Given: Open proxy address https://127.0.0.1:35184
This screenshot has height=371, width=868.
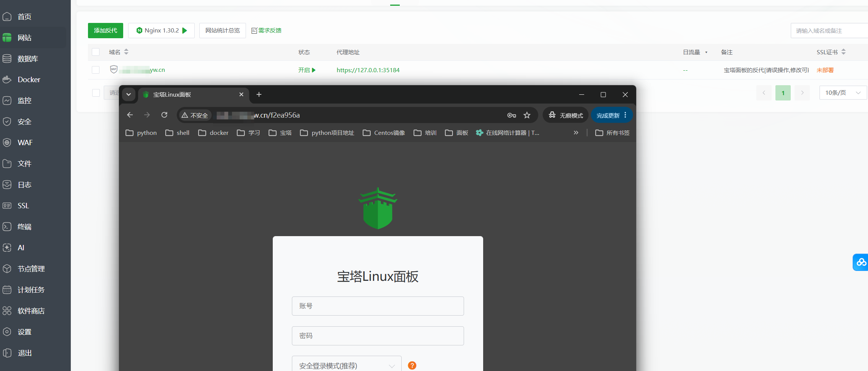Looking at the screenshot, I should click(x=368, y=70).
